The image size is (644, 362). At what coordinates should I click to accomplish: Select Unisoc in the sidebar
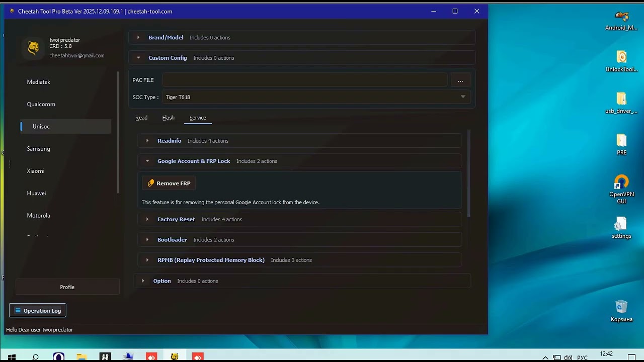tap(65, 127)
